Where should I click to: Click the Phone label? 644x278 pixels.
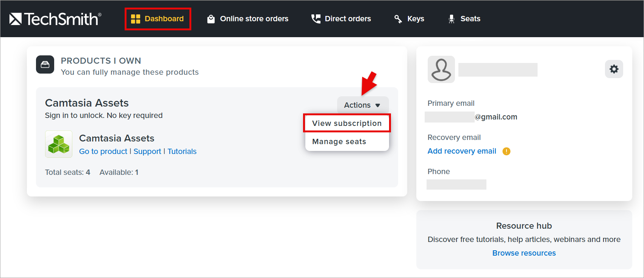click(x=439, y=171)
